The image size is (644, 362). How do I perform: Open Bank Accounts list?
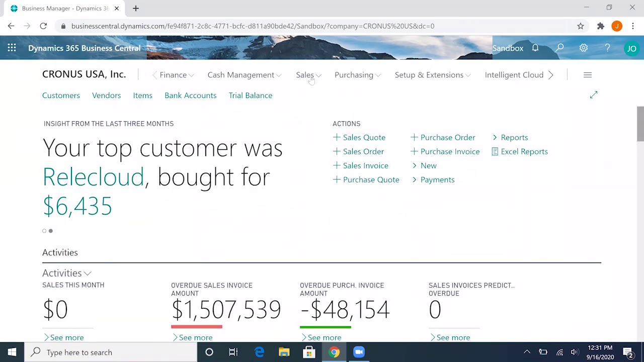point(190,96)
